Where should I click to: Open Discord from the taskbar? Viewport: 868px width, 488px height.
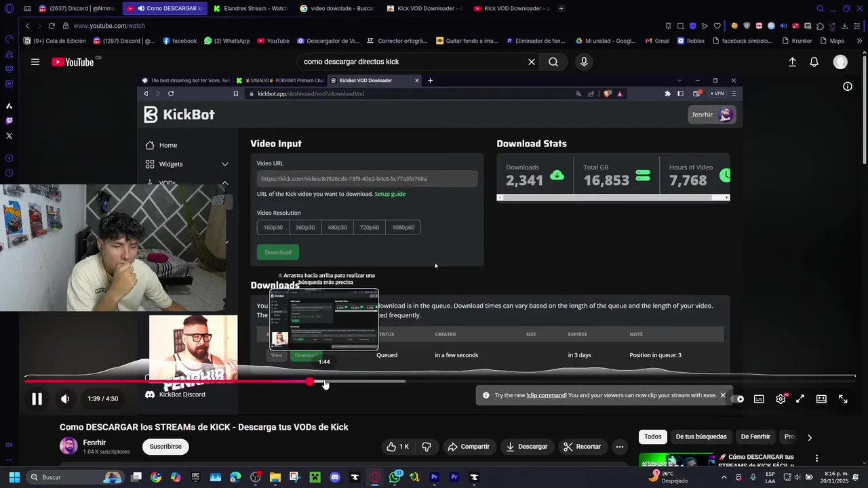click(x=334, y=477)
